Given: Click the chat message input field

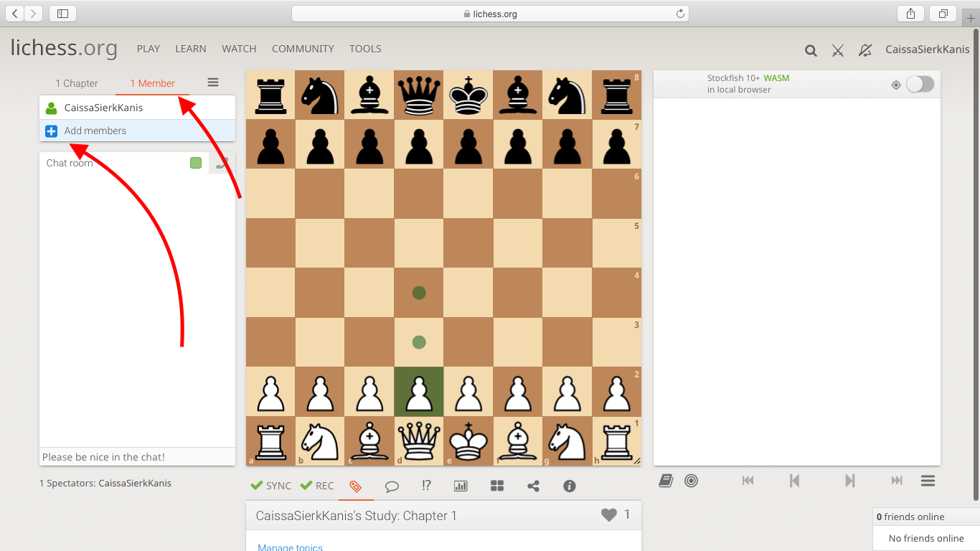Looking at the screenshot, I should click(x=137, y=457).
